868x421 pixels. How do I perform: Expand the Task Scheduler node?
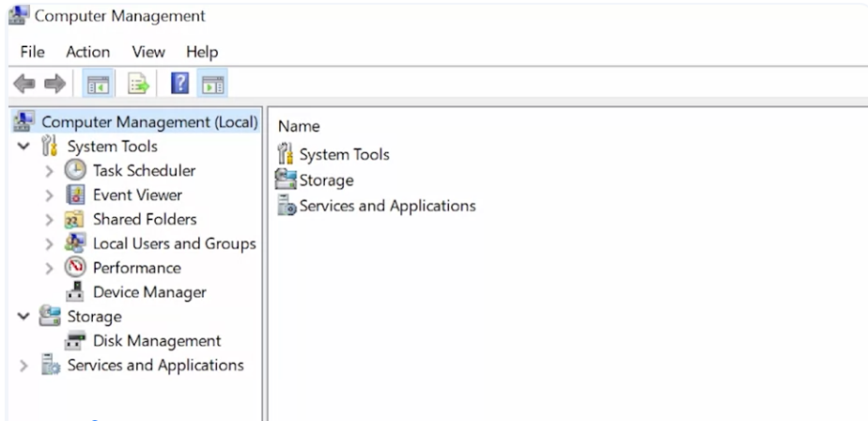tap(49, 171)
